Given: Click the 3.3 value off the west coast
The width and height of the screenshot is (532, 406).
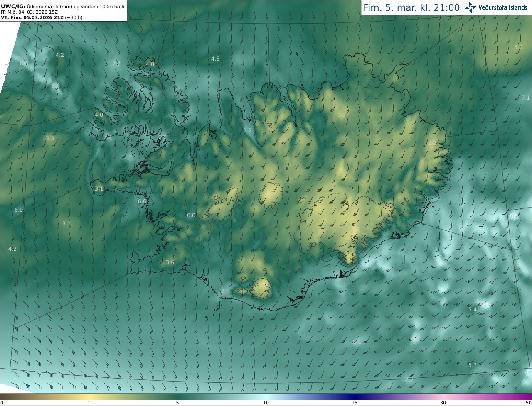Looking at the screenshot, I should tap(50, 139).
